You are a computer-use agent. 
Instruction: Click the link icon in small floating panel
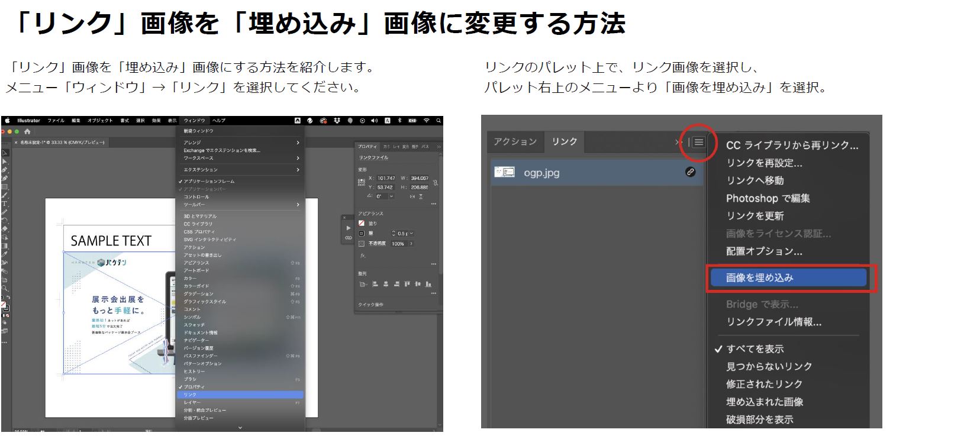(349, 238)
